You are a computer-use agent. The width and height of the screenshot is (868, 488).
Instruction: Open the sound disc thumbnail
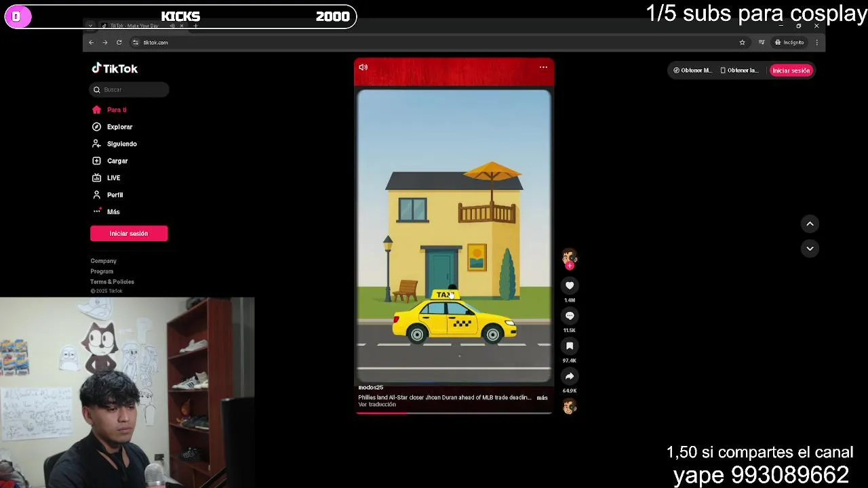[x=570, y=407]
